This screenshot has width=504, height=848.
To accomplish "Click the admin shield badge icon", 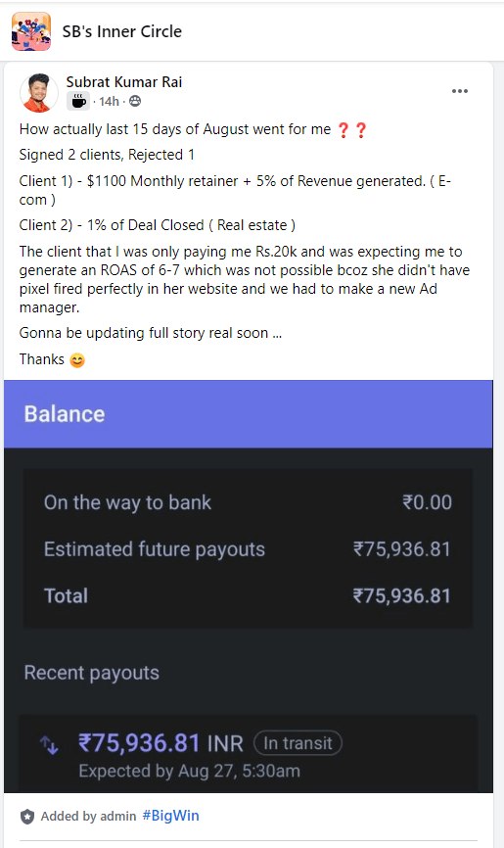I will click(x=27, y=817).
